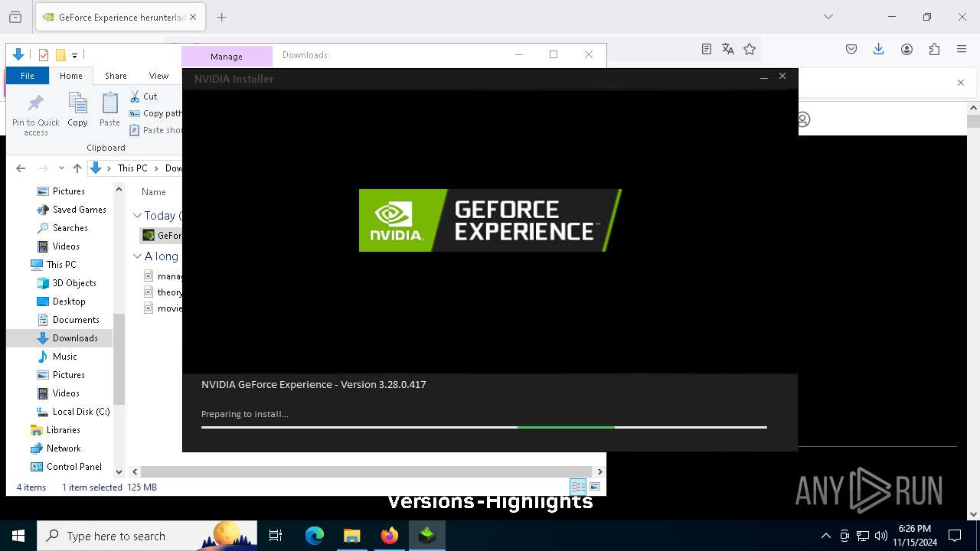The width and height of the screenshot is (980, 551).
Task: Go up one folder level in Explorer
Action: pos(77,168)
